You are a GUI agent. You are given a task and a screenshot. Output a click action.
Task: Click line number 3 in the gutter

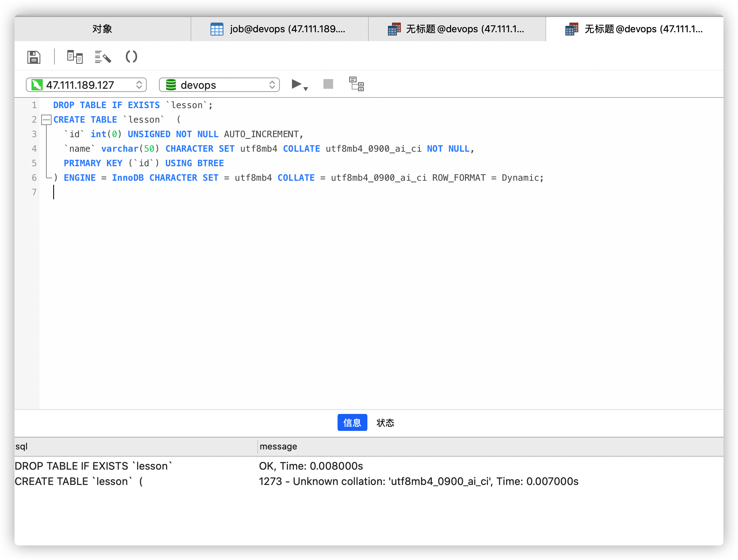pyautogui.click(x=34, y=134)
